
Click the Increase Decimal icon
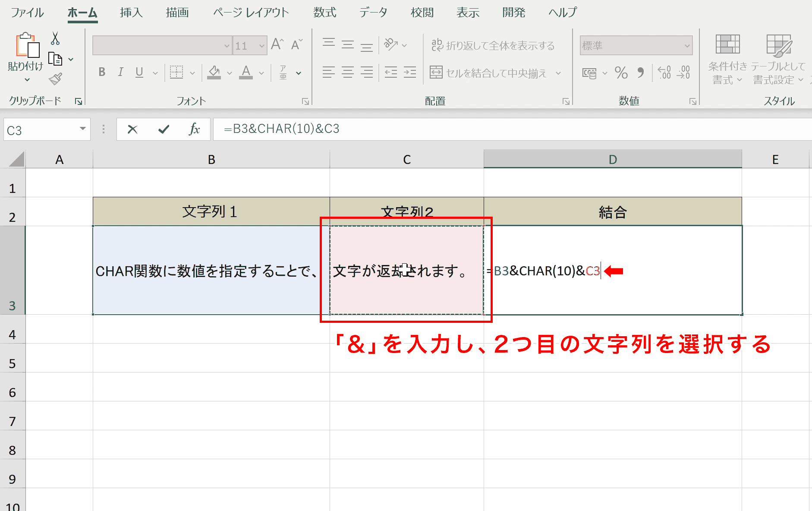(664, 73)
